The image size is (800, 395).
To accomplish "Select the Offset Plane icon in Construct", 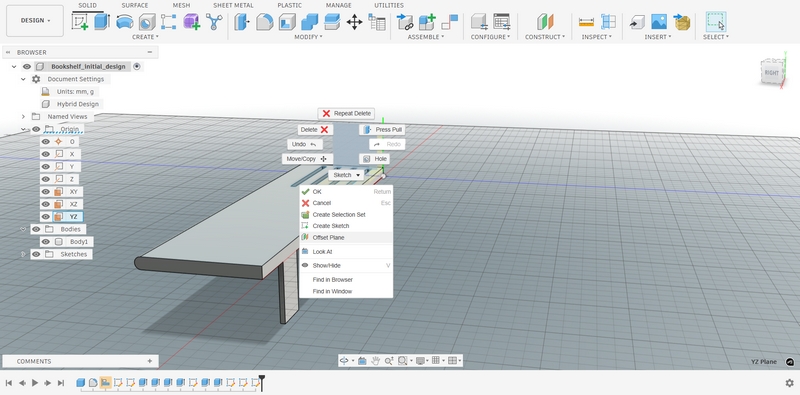I will point(545,22).
